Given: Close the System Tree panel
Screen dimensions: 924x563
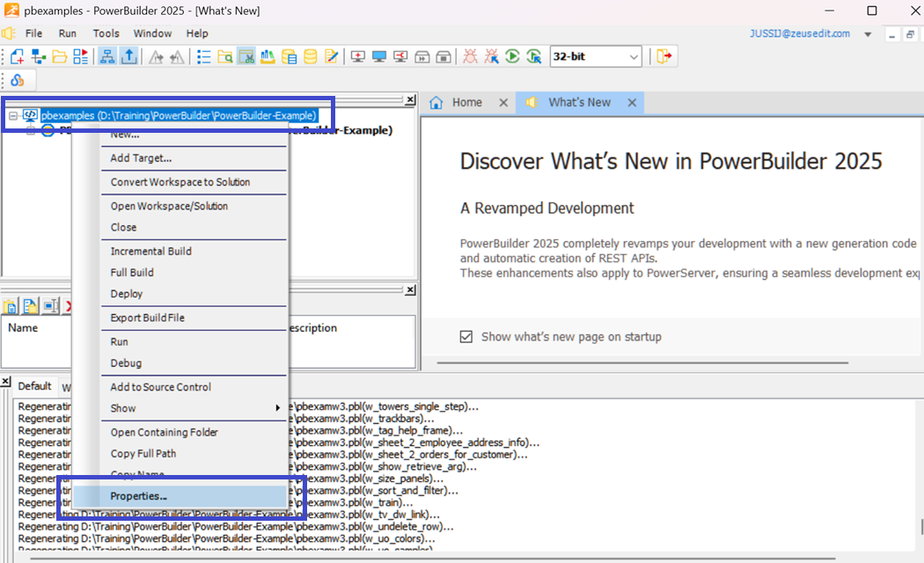Looking at the screenshot, I should [410, 100].
